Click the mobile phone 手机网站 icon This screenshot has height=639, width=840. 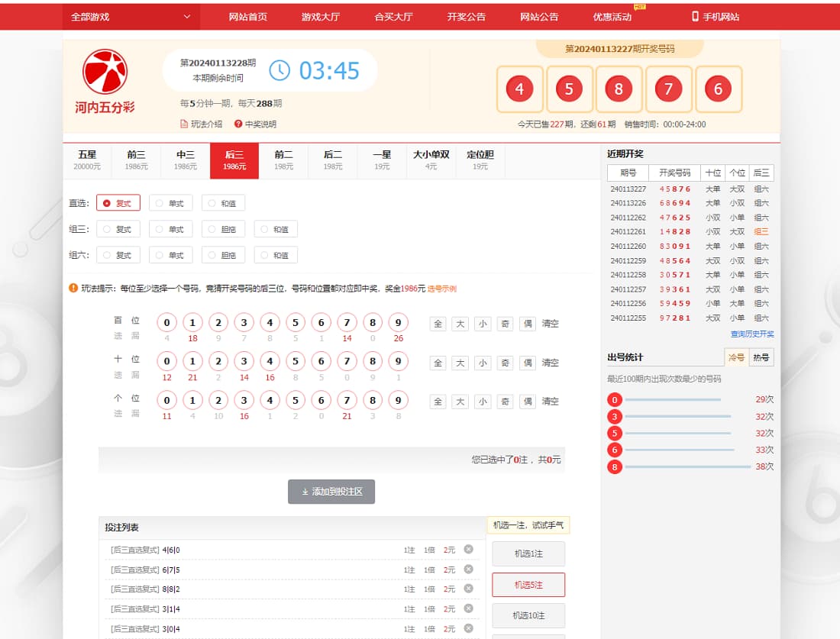click(695, 16)
